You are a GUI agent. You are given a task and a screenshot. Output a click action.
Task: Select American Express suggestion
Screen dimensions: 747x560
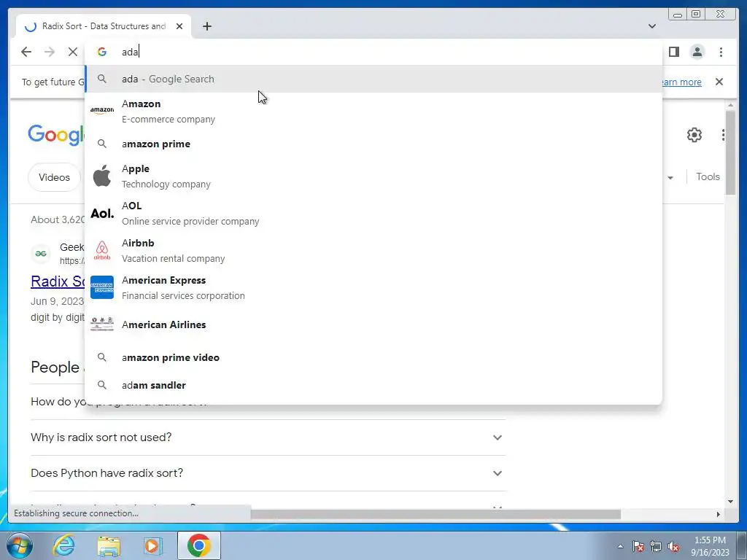[x=373, y=287]
